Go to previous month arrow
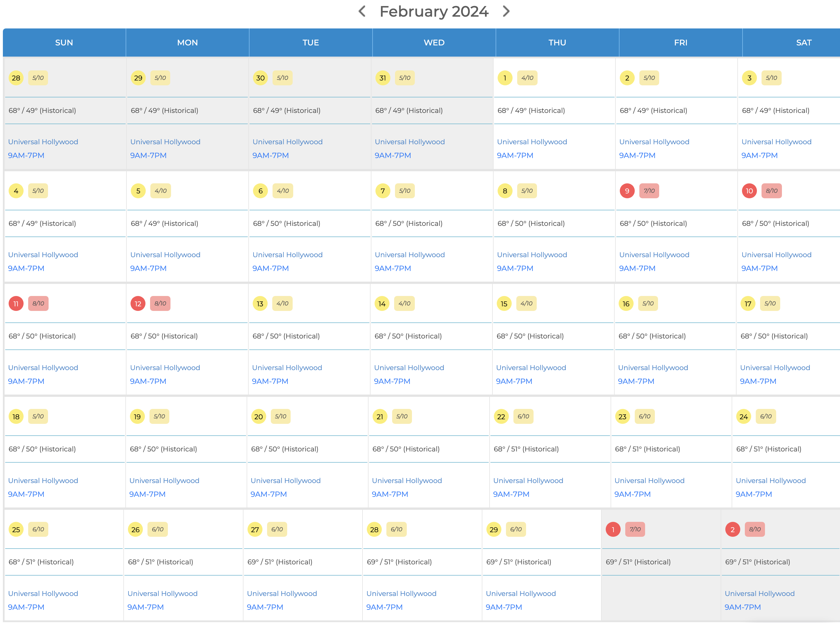840x623 pixels. pos(362,11)
